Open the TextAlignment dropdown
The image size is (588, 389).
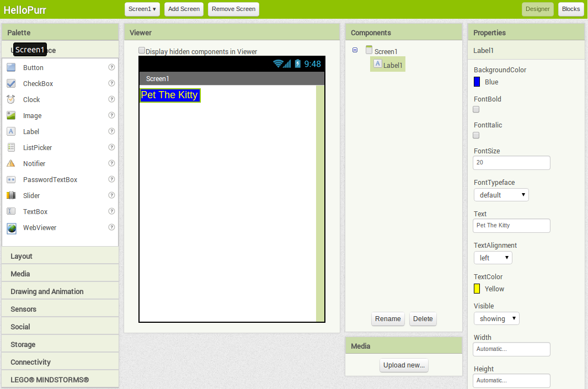tap(493, 258)
